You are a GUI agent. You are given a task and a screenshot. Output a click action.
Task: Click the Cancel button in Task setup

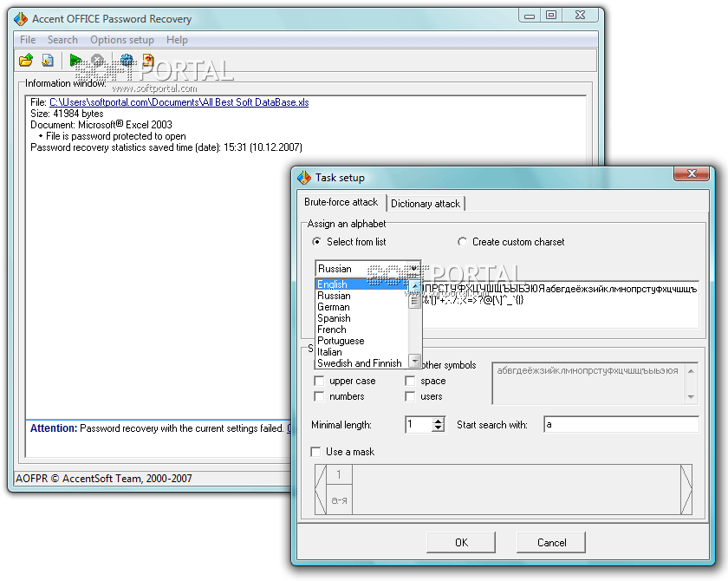pos(551,543)
